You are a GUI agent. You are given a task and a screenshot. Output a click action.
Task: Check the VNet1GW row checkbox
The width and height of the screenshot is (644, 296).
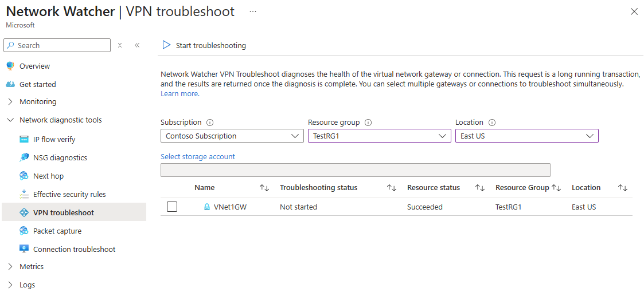point(172,207)
